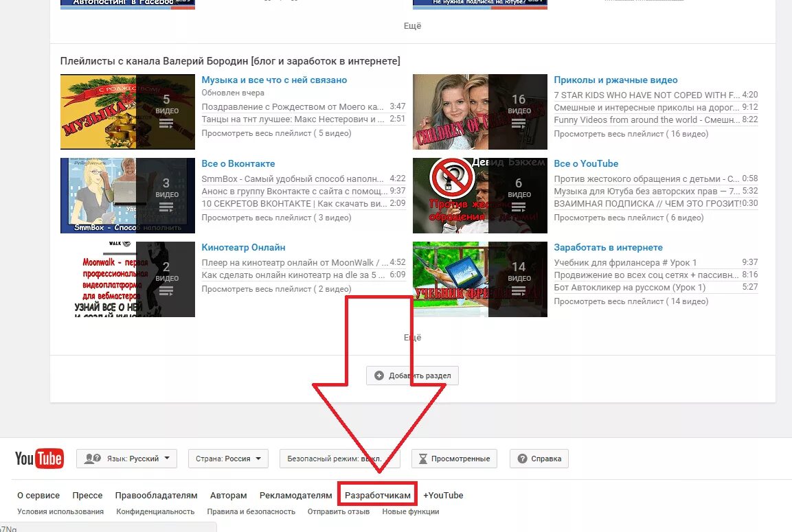Click the YouTube logo in the footer
The image size is (792, 532).
(39, 459)
